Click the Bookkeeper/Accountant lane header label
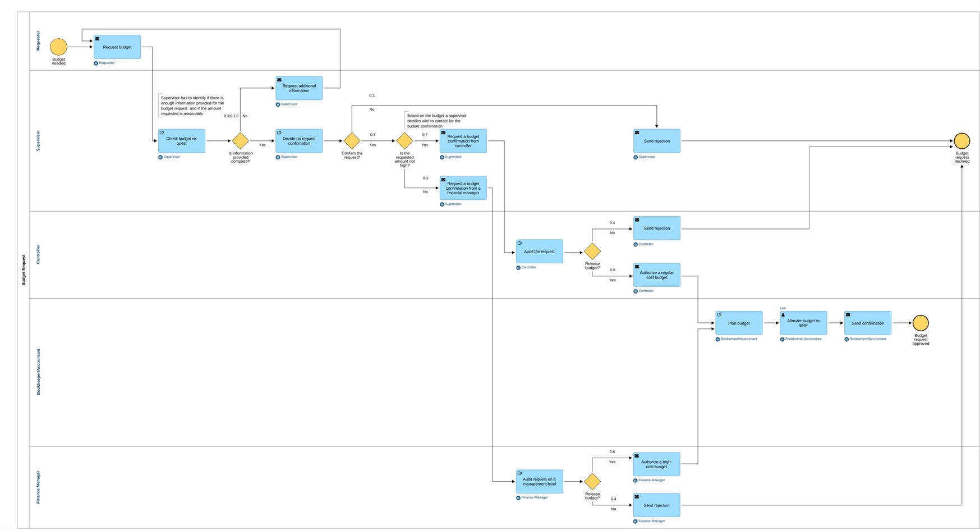 (38, 372)
